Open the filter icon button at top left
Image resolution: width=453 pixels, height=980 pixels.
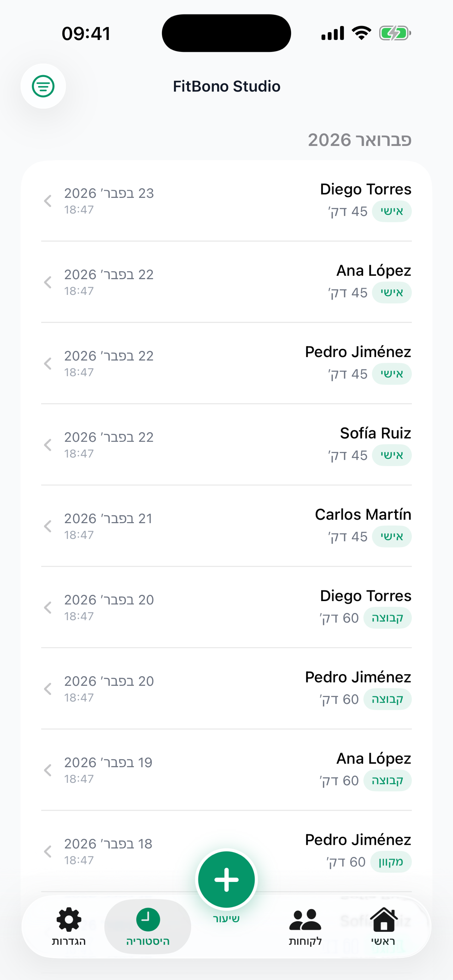point(43,86)
